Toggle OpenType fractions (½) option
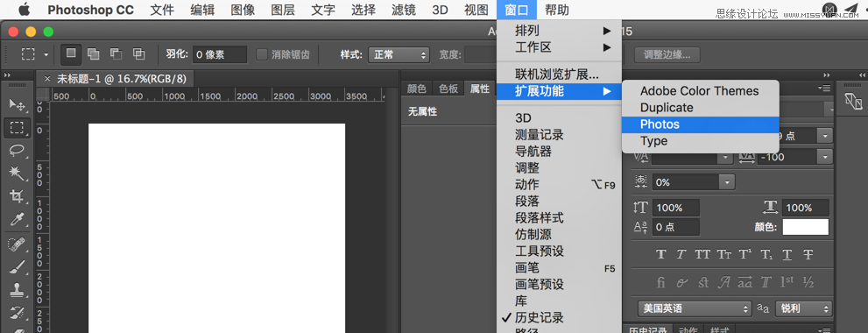Image resolution: width=868 pixels, height=333 pixels. click(808, 282)
